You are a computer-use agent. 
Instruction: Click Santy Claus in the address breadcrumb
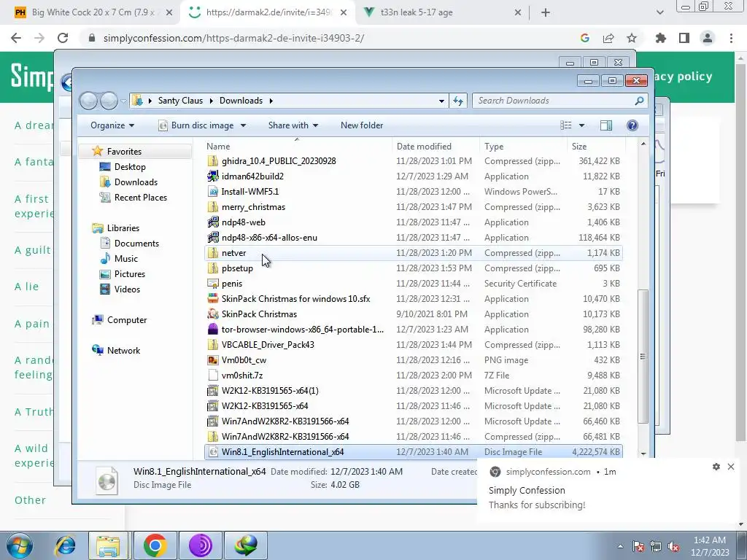(181, 101)
